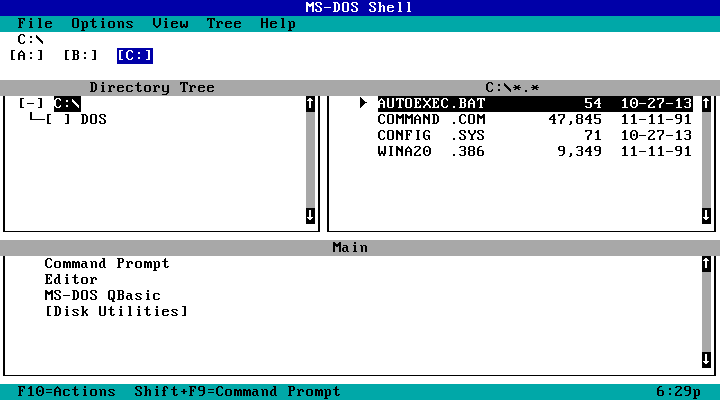Select AUTOEXEC.BAT file
This screenshot has width=720, height=400.
[x=535, y=103]
